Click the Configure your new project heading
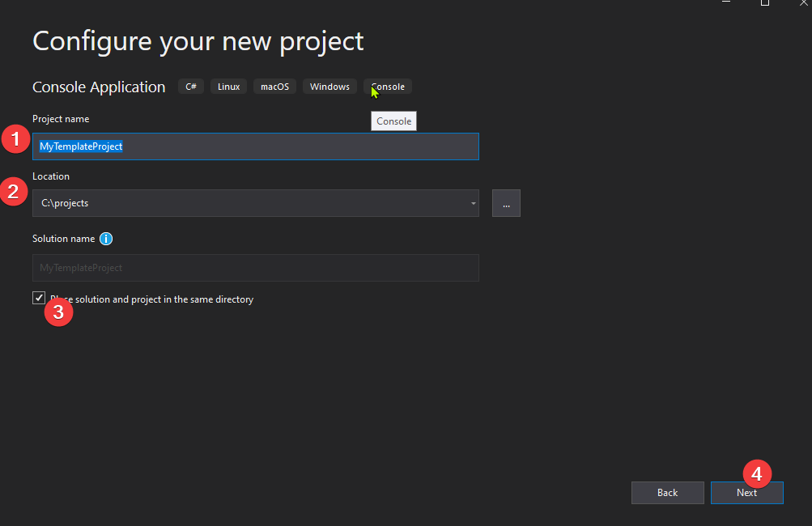This screenshot has height=526, width=812. 198,41
